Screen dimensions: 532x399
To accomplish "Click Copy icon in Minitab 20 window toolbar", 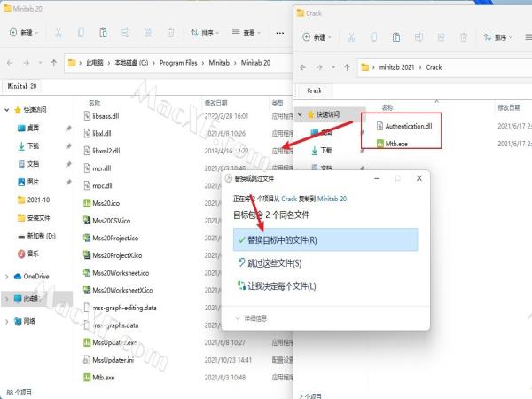I will (x=81, y=33).
